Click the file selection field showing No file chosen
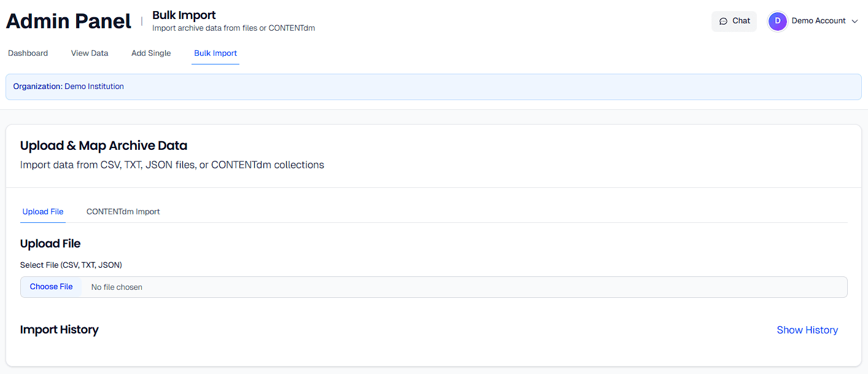This screenshot has height=374, width=868. (x=246, y=286)
